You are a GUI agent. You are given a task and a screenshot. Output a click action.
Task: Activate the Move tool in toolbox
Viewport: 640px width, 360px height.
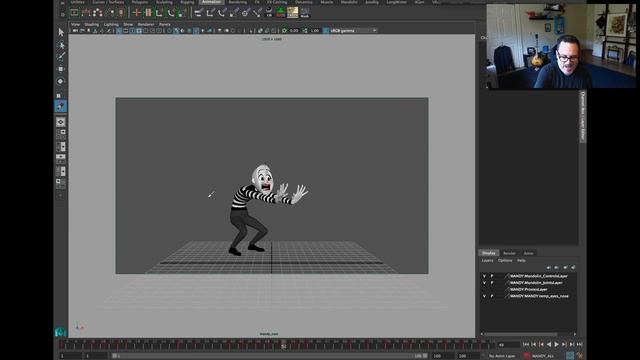click(x=61, y=69)
